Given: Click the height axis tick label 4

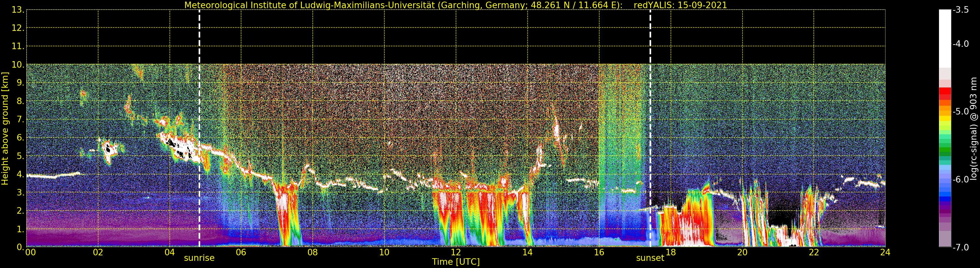Looking at the screenshot, I should (x=20, y=174).
